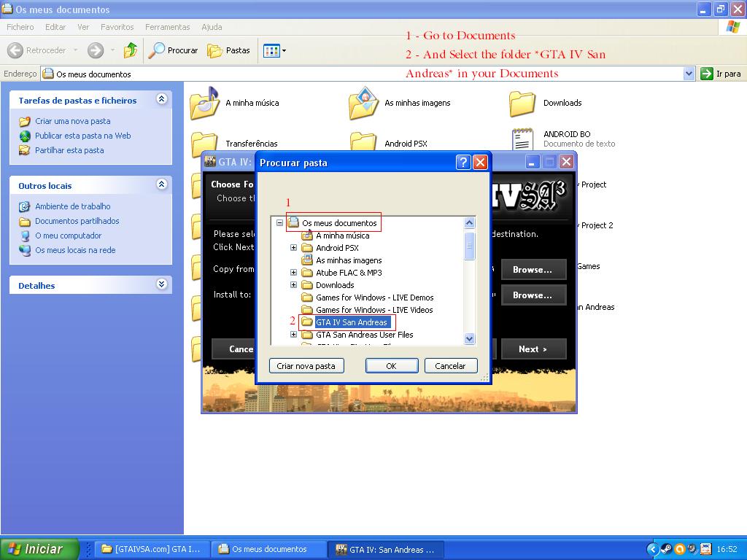Collapse Os meus documentos tree node
This screenshot has height=560, width=747.
point(279,222)
